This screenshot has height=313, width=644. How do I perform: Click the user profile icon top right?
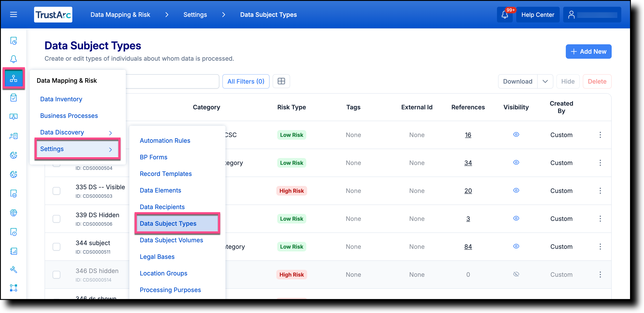click(572, 14)
